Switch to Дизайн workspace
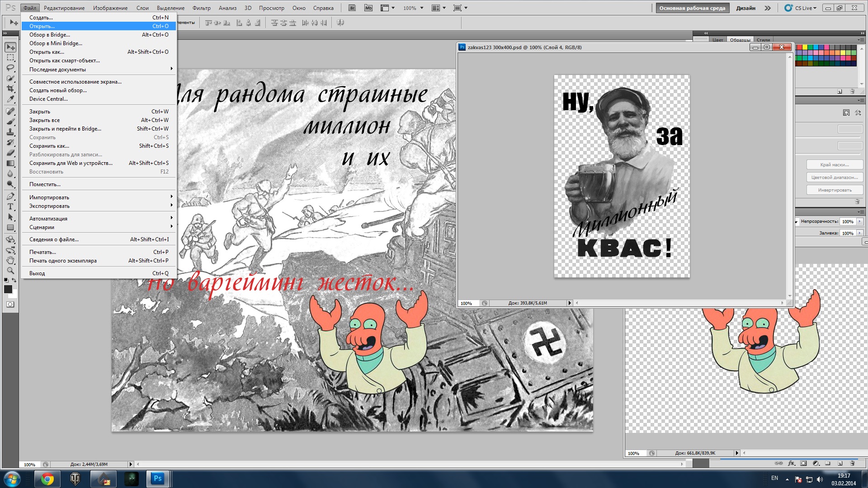Image resolution: width=868 pixels, height=488 pixels. click(x=745, y=8)
